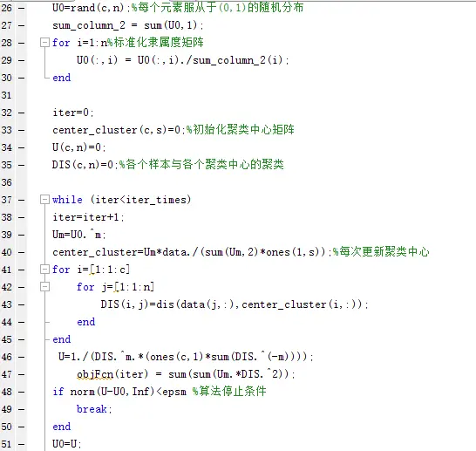Set breakpoint on line 43 dash
The image size is (476, 451).
click(21, 304)
